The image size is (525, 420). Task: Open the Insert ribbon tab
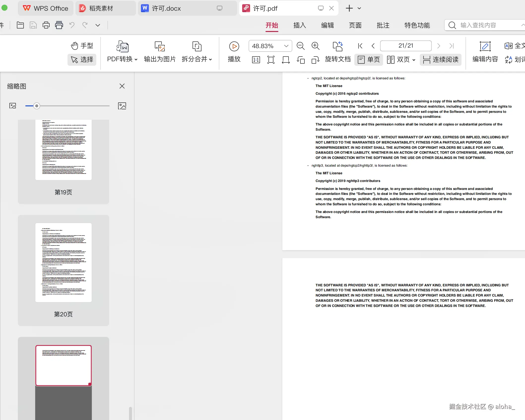coord(299,25)
